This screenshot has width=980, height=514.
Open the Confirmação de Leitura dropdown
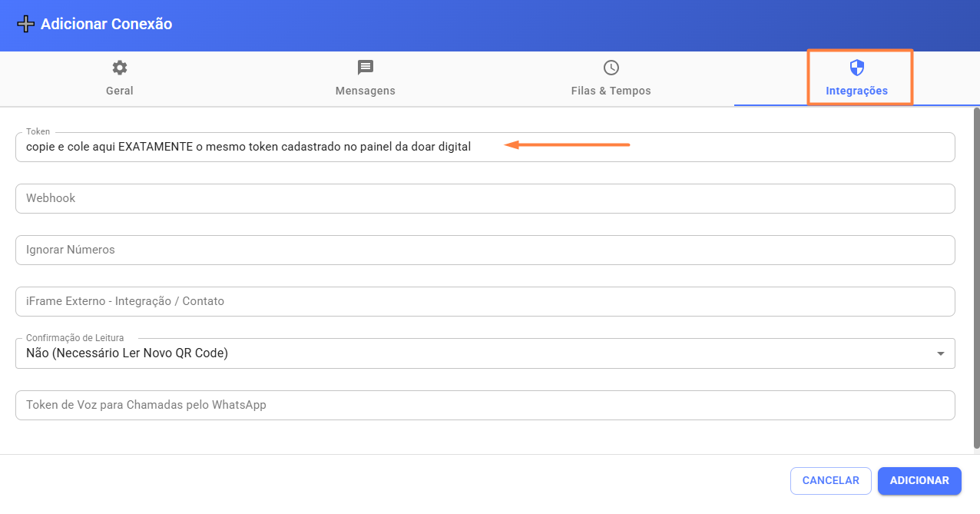point(476,353)
